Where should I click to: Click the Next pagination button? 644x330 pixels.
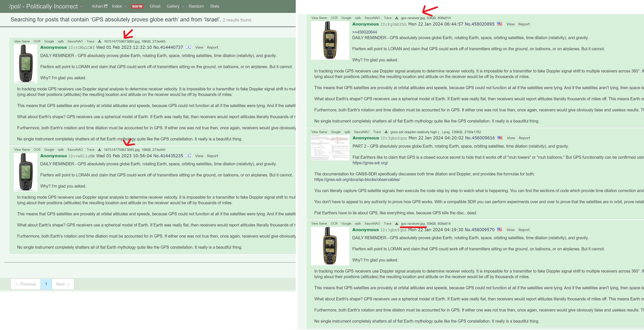point(63,284)
